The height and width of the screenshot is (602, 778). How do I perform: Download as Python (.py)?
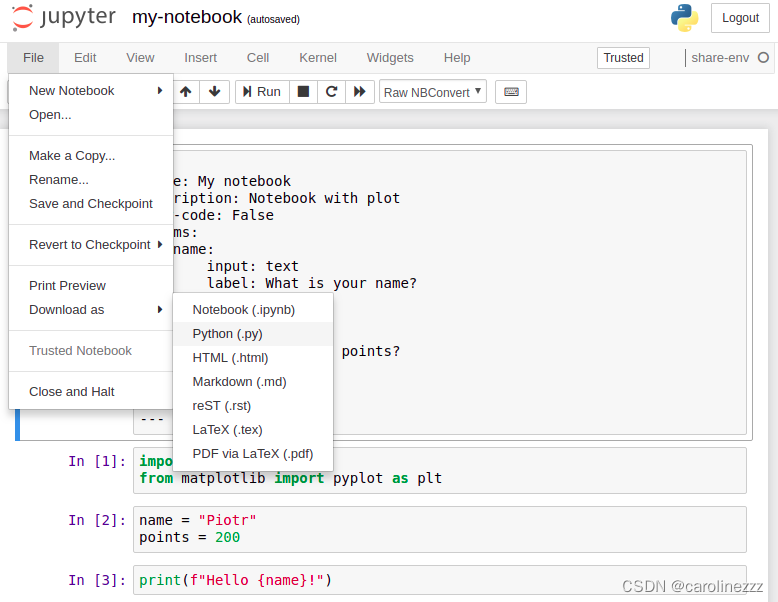(x=253, y=334)
